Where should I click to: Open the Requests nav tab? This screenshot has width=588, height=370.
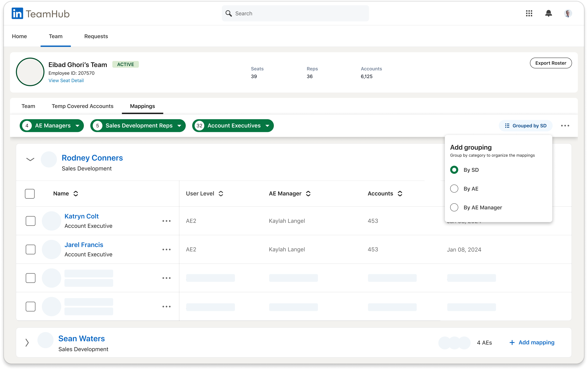(96, 36)
